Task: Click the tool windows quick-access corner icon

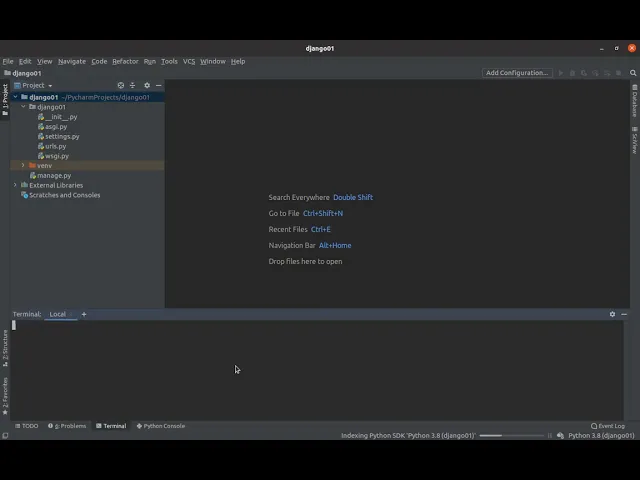Action: pyautogui.click(x=5, y=436)
